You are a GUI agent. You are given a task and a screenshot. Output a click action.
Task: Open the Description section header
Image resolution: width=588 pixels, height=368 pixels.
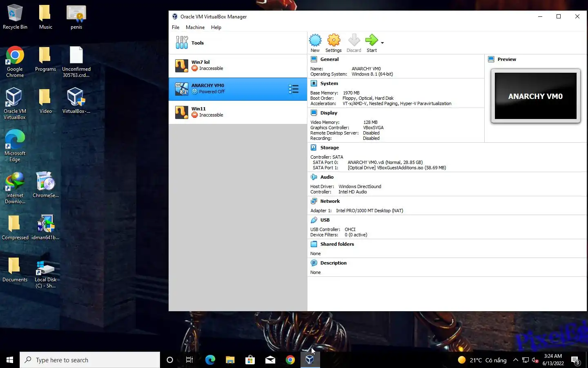(334, 263)
